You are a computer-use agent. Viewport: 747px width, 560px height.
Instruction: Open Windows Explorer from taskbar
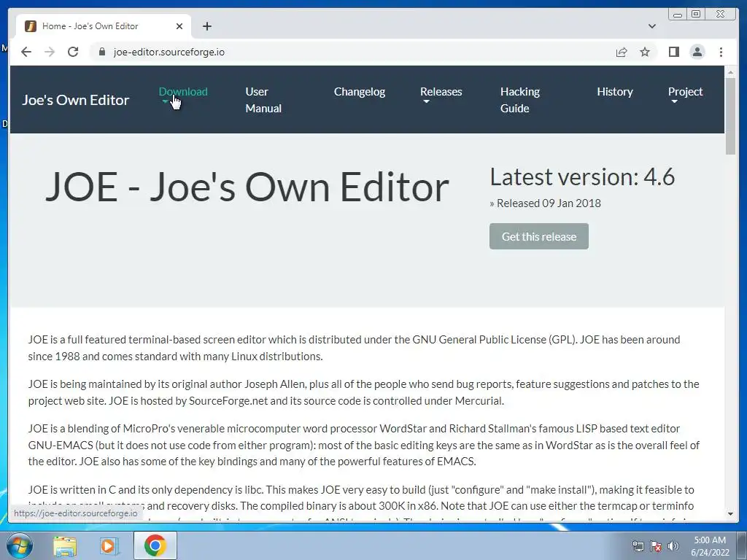coord(65,545)
